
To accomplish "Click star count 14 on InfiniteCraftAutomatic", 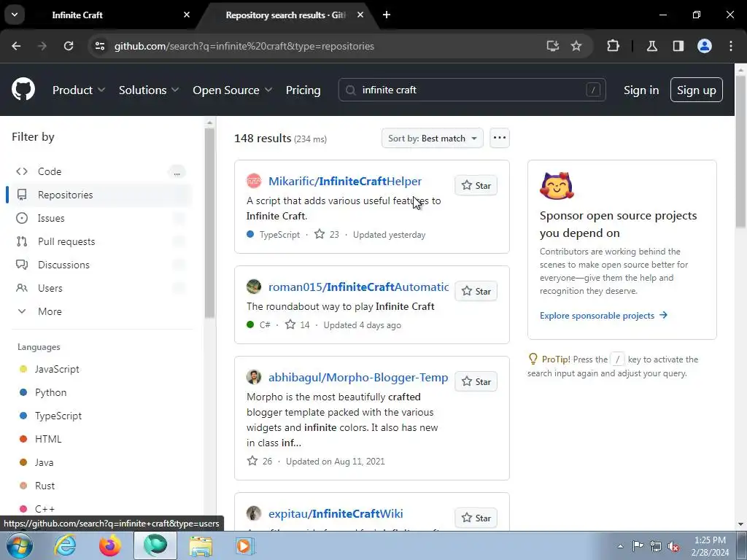I will point(298,324).
